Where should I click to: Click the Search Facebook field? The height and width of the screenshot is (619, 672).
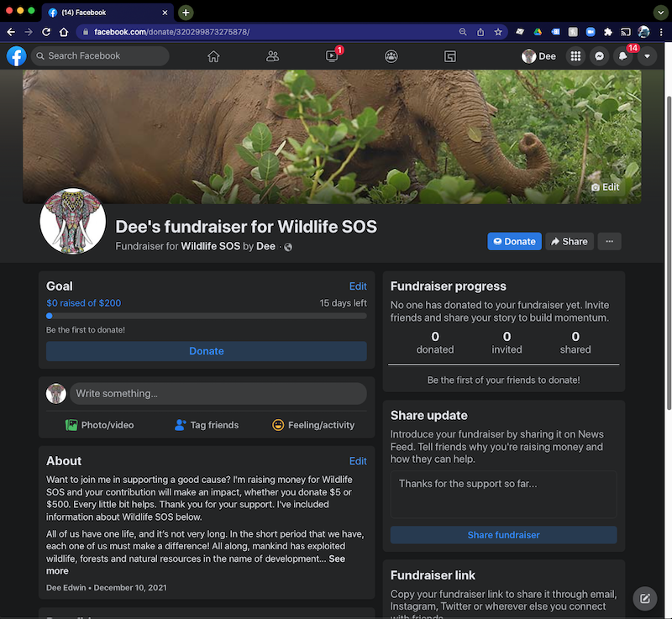[99, 56]
